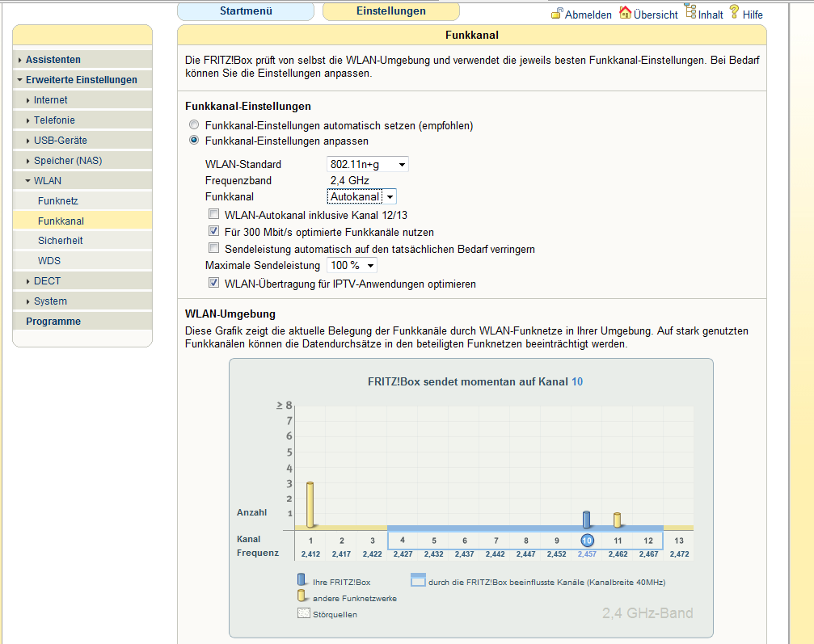Image resolution: width=814 pixels, height=644 pixels.
Task: Click channel 1 label on chart axis
Action: click(x=310, y=541)
